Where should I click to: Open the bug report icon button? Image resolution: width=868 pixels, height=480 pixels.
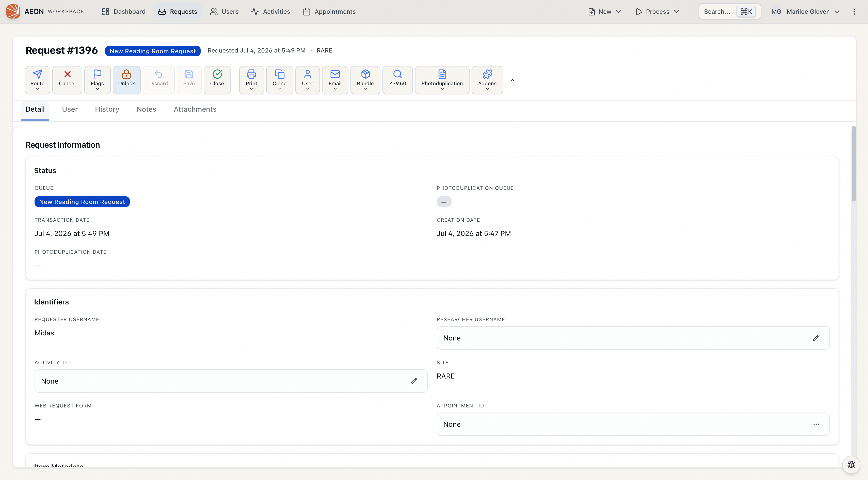(x=851, y=465)
